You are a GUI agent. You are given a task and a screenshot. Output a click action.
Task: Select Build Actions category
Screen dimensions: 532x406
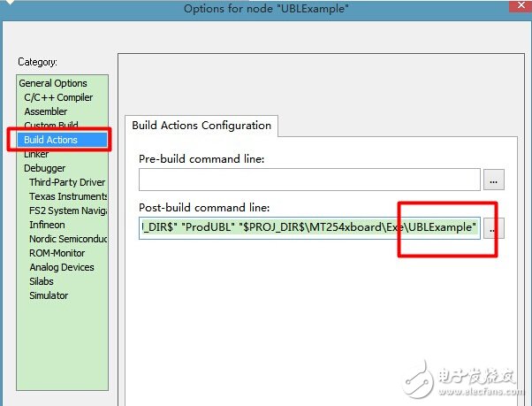pos(51,140)
